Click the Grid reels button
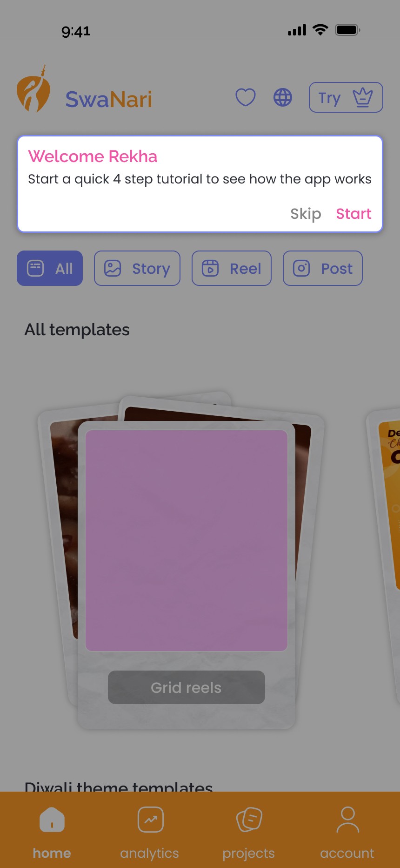The height and width of the screenshot is (868, 400). 187,687
